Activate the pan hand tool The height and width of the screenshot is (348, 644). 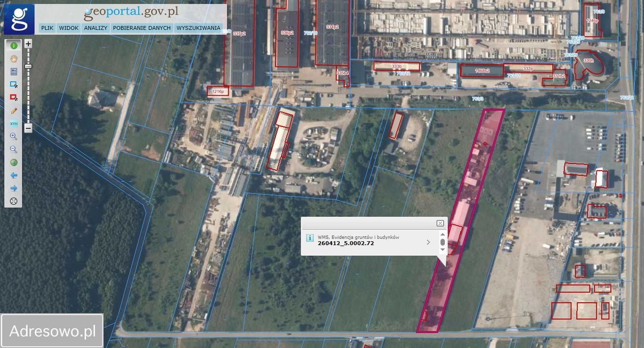(x=14, y=58)
